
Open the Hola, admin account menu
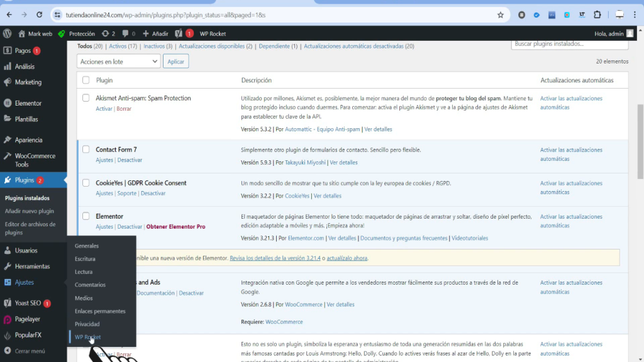[613, 33]
